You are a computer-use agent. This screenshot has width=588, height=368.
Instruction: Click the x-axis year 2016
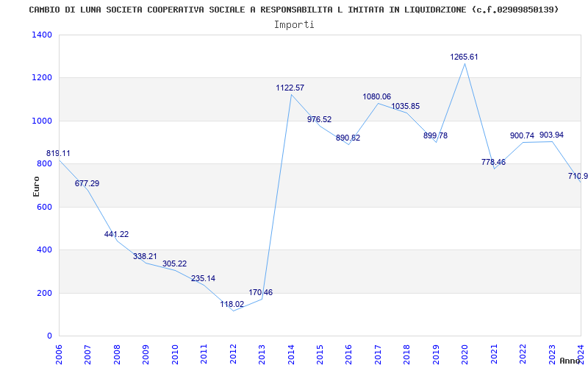pos(348,355)
